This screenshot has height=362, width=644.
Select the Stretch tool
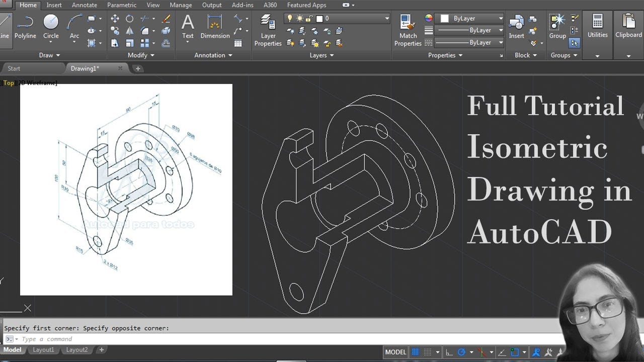point(115,43)
